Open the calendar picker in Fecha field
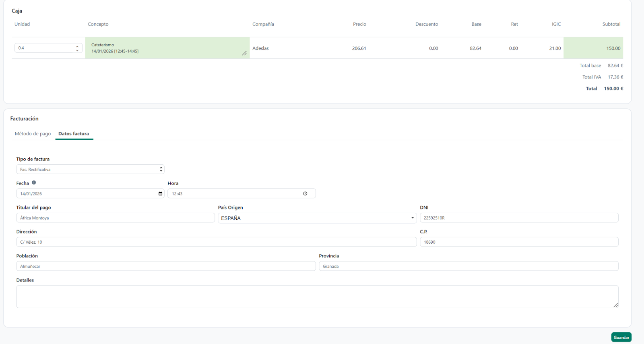Viewport: 644px width, 344px height. tap(160, 194)
